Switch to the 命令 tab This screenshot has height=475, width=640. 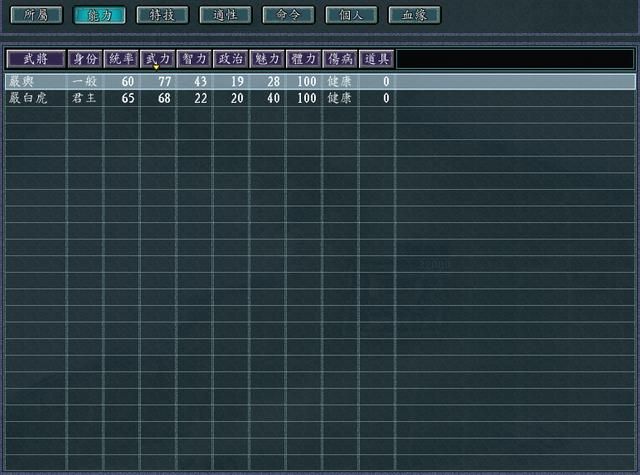pos(287,15)
